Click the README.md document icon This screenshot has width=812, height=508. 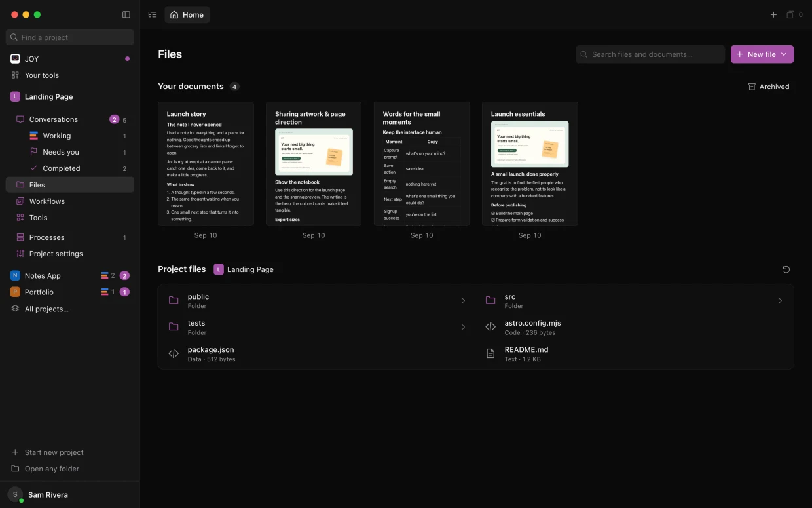point(490,353)
